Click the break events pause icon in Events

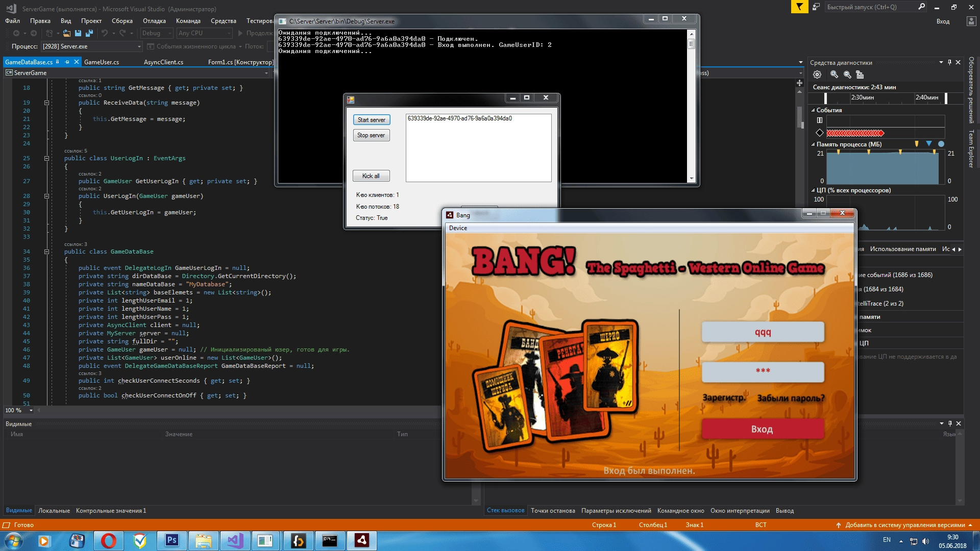click(x=820, y=120)
